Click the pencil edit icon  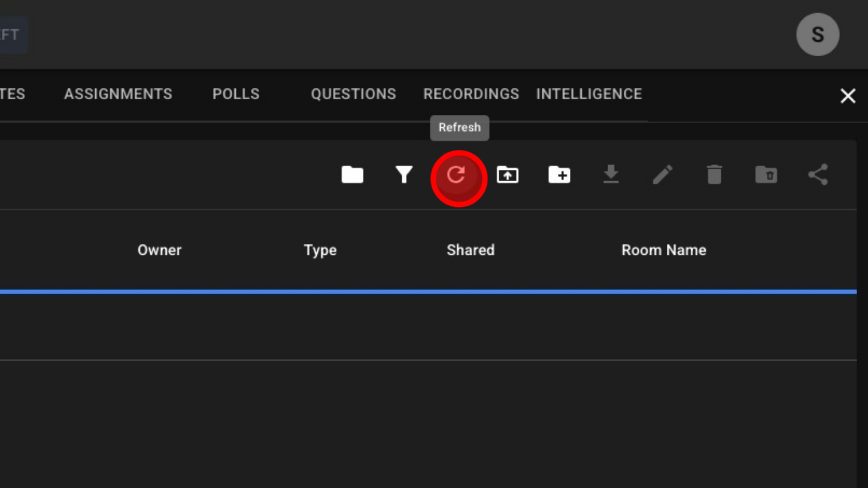tap(662, 175)
